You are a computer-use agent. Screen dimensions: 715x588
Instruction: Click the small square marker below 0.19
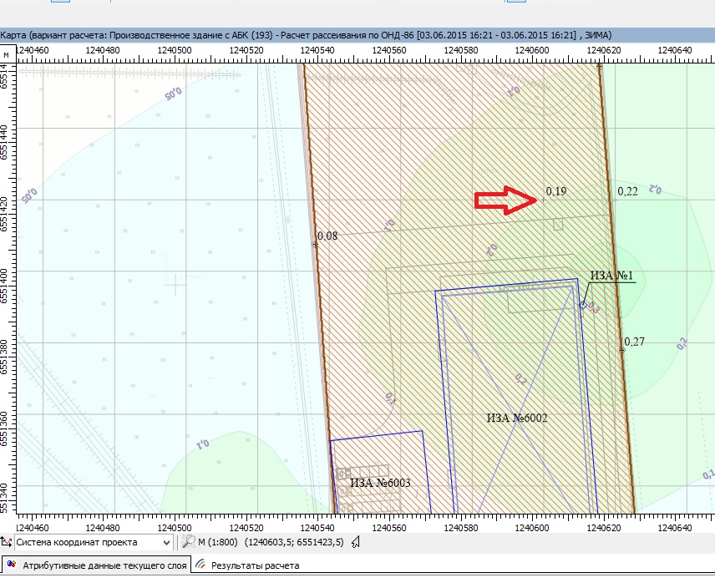tap(558, 224)
